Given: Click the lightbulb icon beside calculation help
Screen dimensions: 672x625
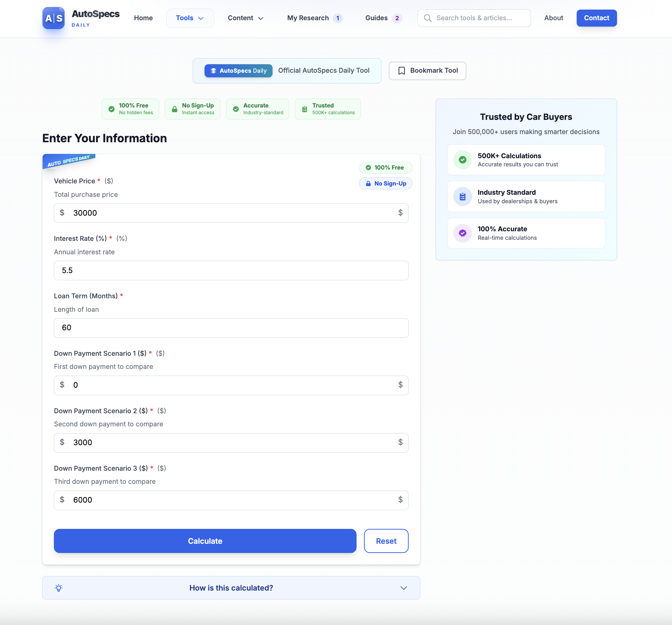Looking at the screenshot, I should [59, 588].
